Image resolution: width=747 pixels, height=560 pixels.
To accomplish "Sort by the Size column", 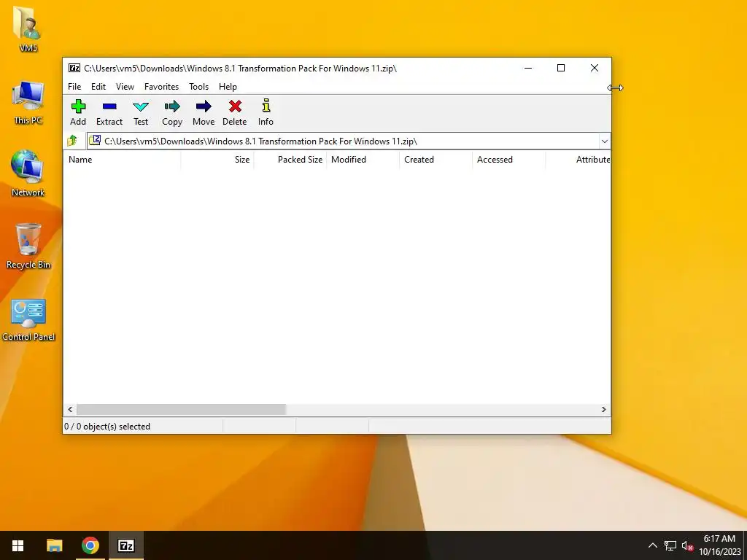I will pos(217,160).
